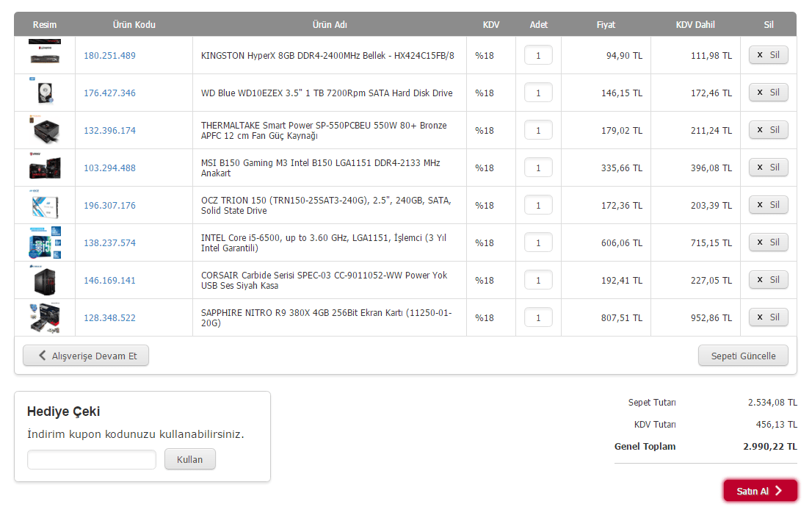Focus the gift coupon code input field

coord(92,460)
